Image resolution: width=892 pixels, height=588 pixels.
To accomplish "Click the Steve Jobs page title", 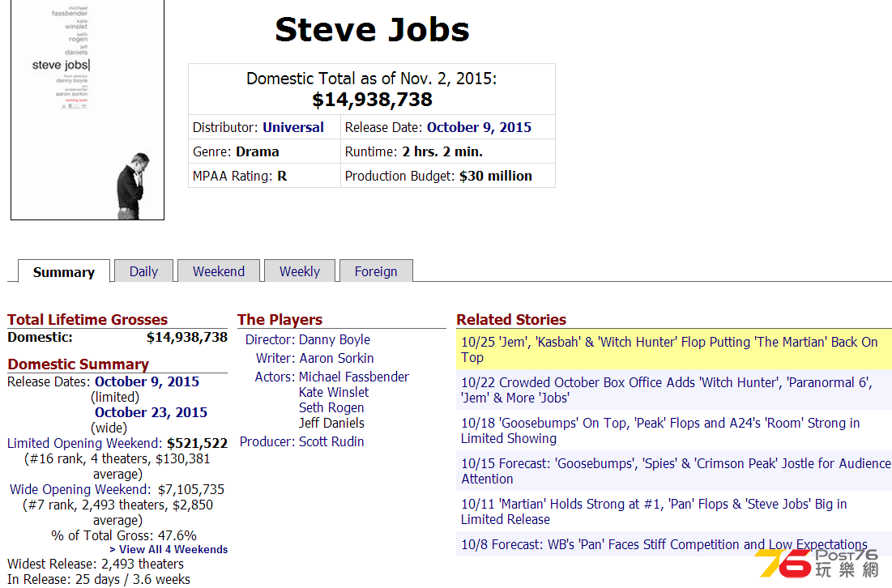I will pos(372,30).
